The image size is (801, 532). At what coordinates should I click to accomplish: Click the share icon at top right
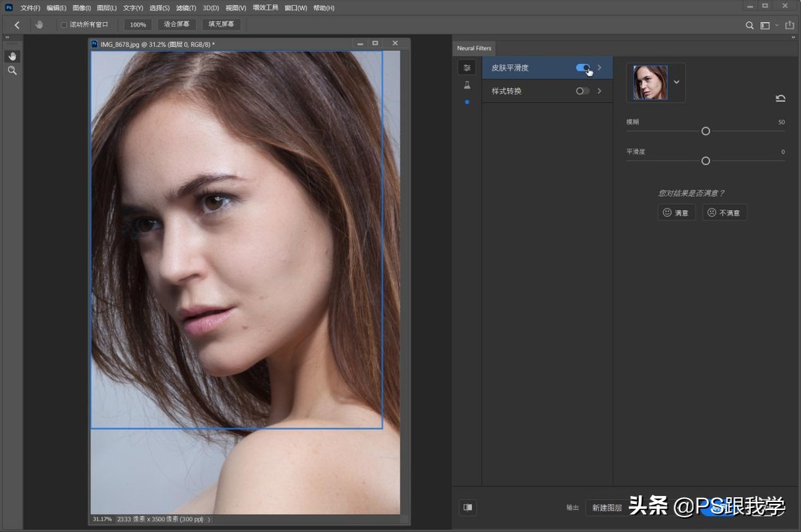tap(790, 25)
